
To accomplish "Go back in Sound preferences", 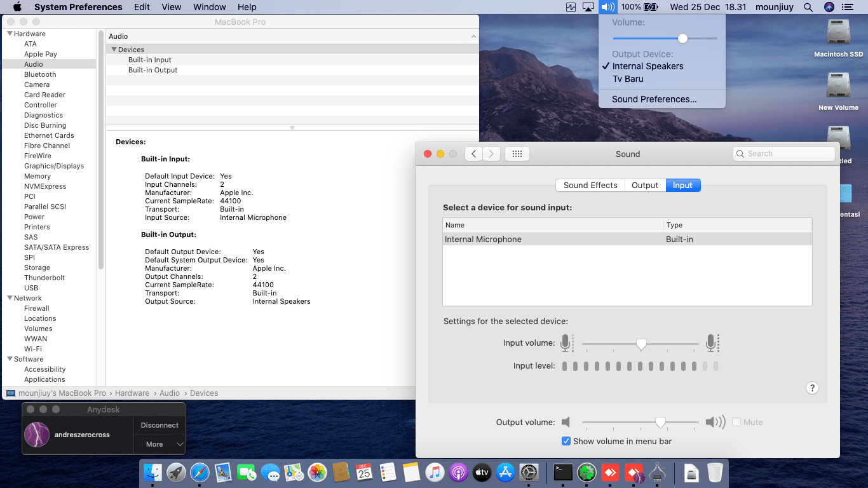I will tap(473, 154).
